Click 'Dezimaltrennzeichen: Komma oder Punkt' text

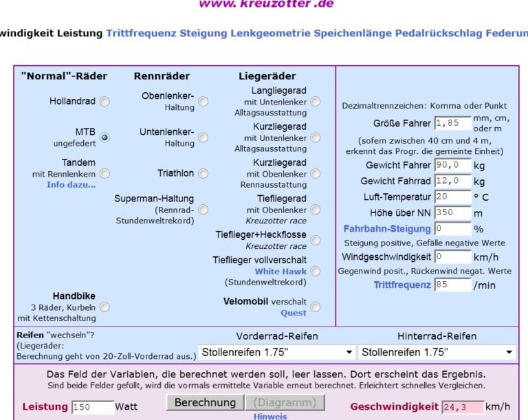(424, 106)
